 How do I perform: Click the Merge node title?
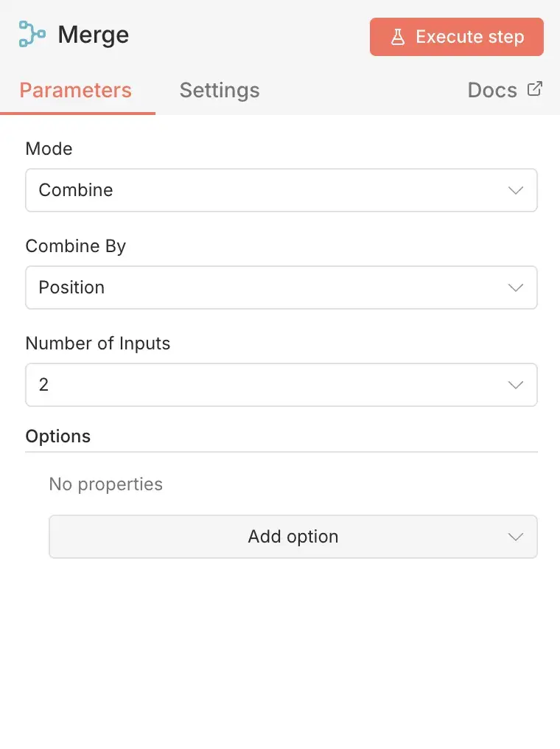tap(94, 34)
